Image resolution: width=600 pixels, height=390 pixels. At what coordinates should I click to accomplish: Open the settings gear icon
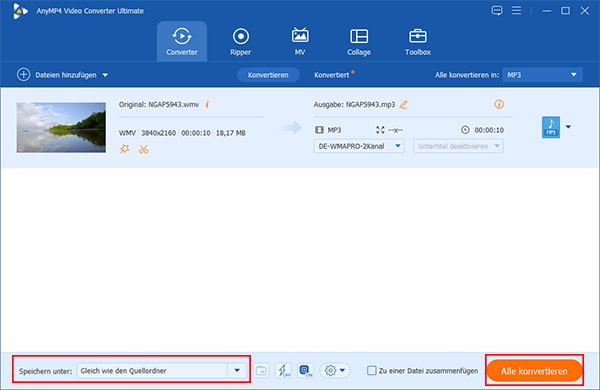click(x=330, y=370)
